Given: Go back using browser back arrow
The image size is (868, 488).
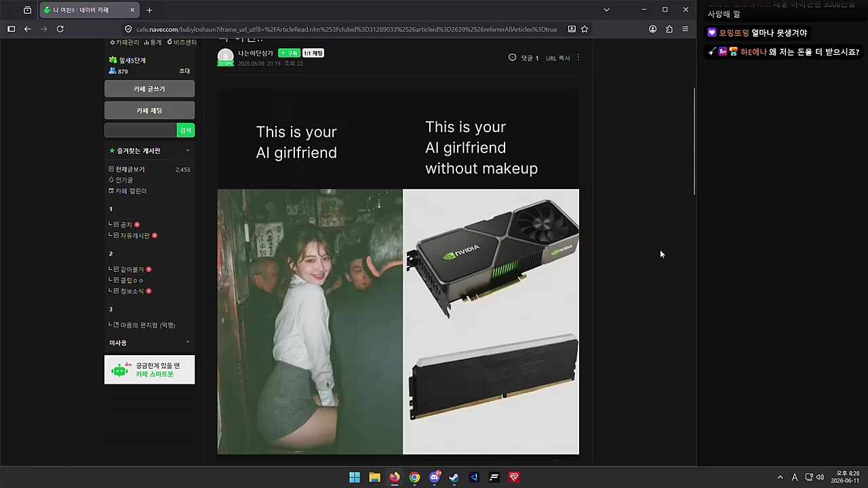Looking at the screenshot, I should pos(27,29).
